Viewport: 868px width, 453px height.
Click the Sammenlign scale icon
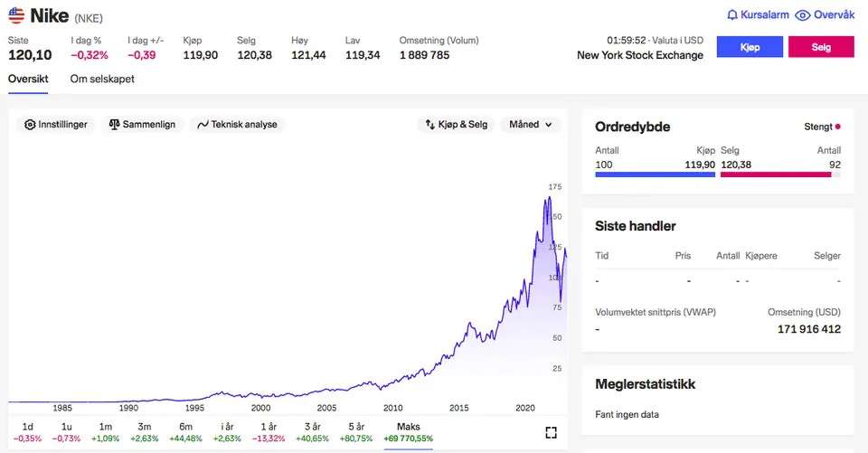[x=114, y=125]
